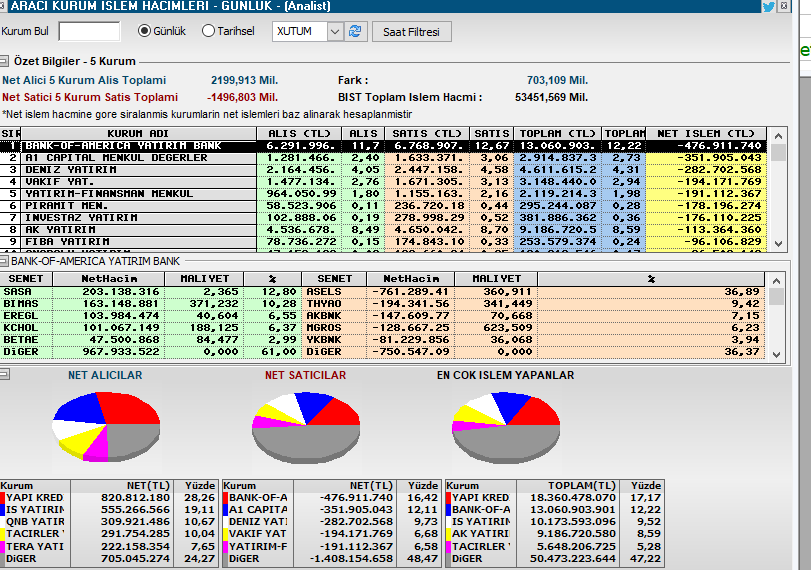Open the Saat Filtresi button

(x=411, y=32)
